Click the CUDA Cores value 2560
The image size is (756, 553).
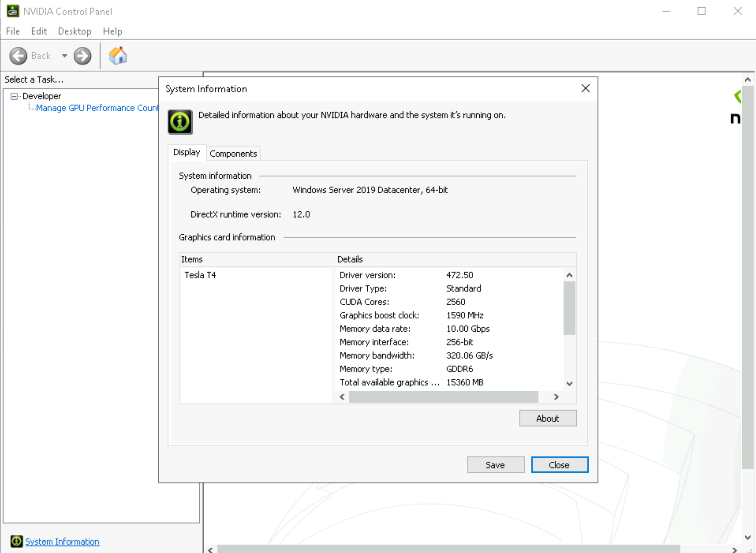pos(456,302)
